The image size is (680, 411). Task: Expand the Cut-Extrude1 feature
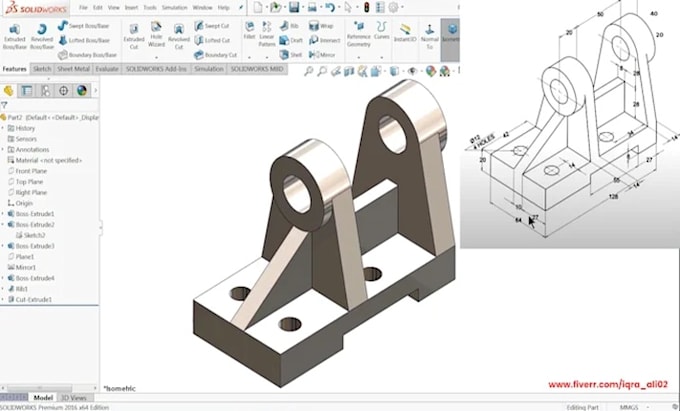coord(2,300)
